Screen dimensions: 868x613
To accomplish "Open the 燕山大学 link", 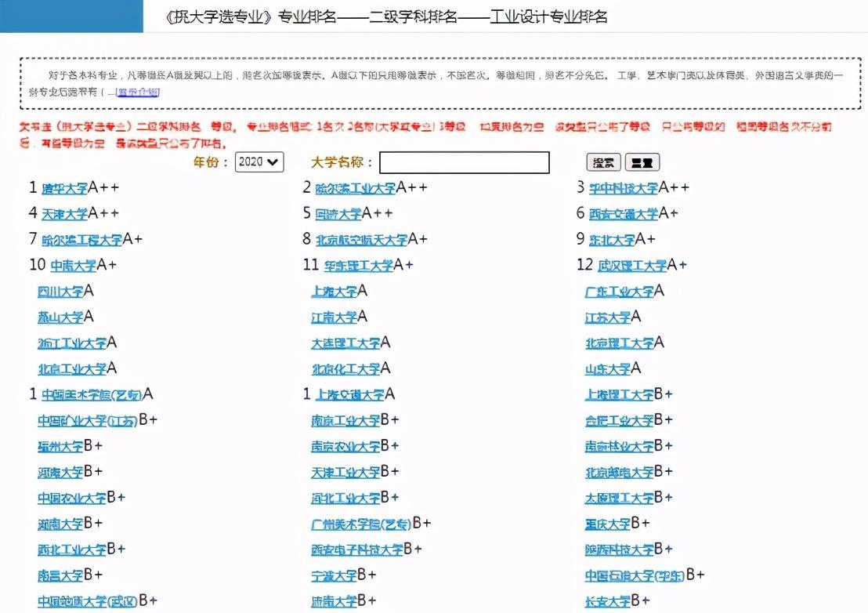I will coord(60,317).
